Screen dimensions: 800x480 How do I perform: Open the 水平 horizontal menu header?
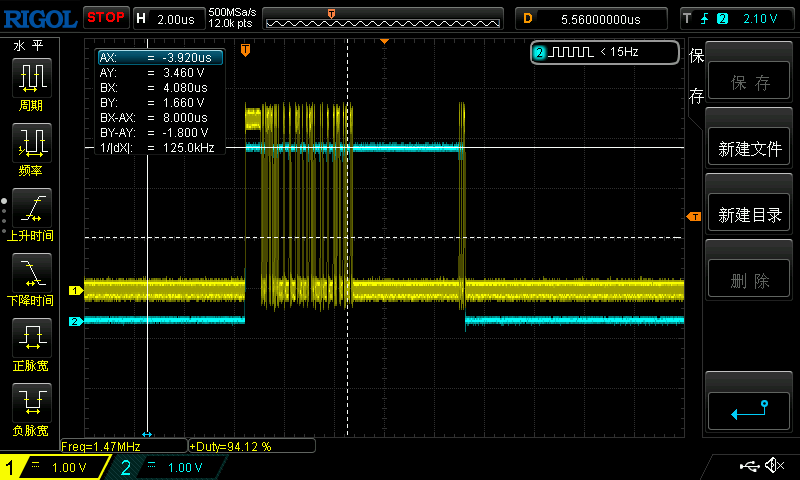[28, 46]
